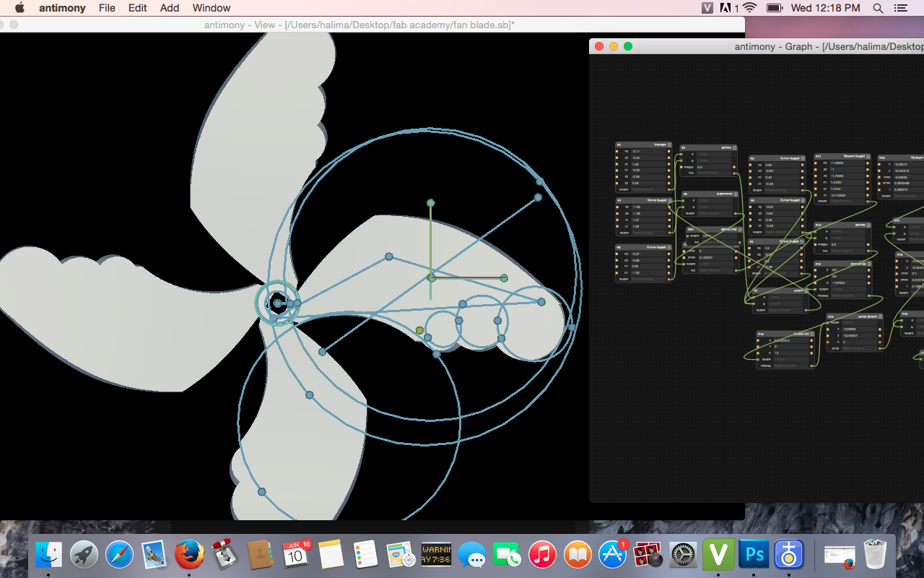Click the weight field of Blend node a10
924x578 pixels.
pos(847,244)
